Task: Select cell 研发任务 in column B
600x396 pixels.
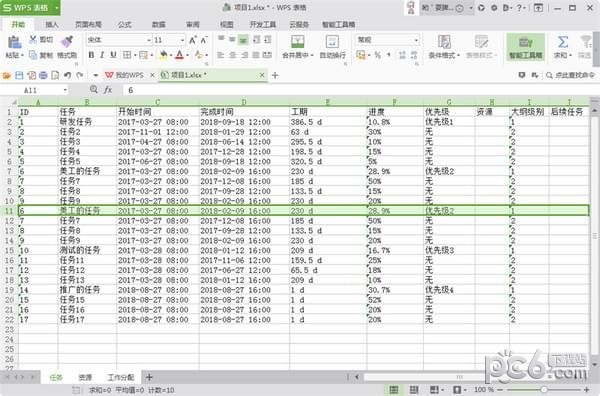Action: [x=87, y=122]
